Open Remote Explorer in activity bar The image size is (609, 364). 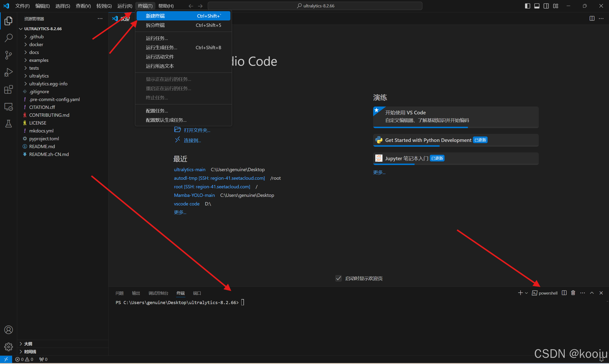pyautogui.click(x=9, y=107)
